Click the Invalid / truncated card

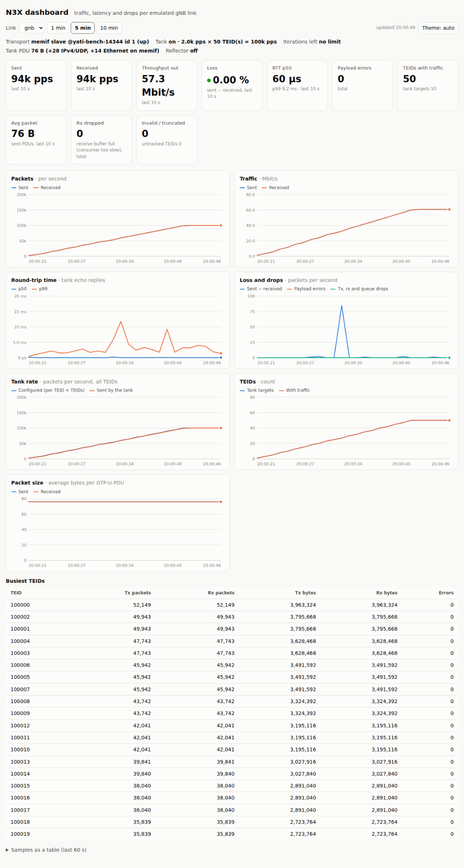point(167,140)
